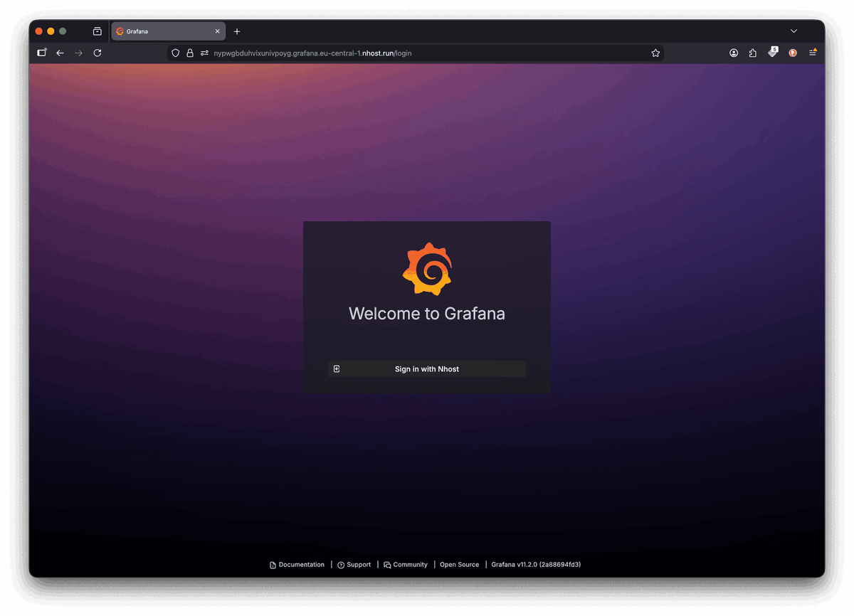Viewport: 854px width, 616px height.
Task: Open the Open Source footer link
Action: coord(459,565)
